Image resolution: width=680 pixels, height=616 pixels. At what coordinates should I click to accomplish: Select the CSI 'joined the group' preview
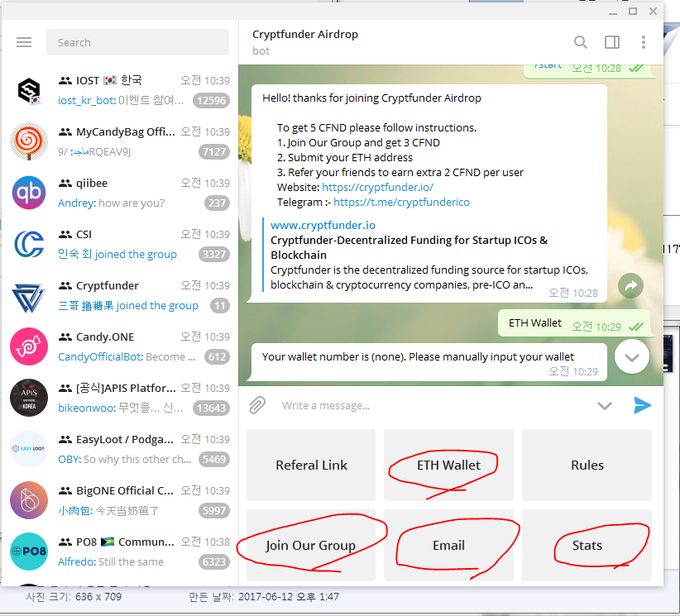point(117,254)
